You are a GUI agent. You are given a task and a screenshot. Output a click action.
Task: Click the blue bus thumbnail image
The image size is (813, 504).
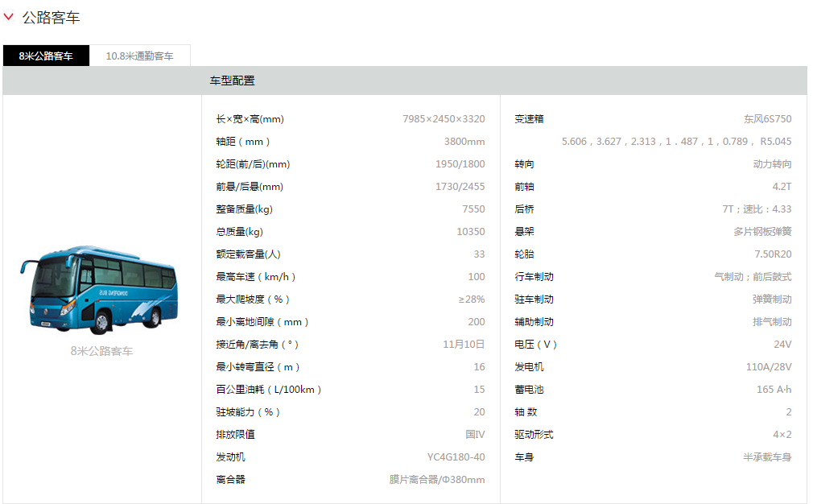[x=100, y=289]
